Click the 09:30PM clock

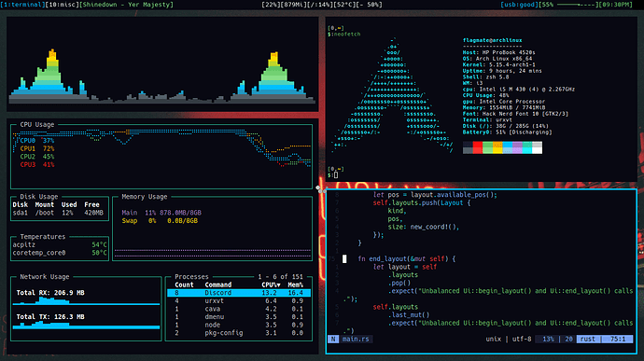coord(616,5)
